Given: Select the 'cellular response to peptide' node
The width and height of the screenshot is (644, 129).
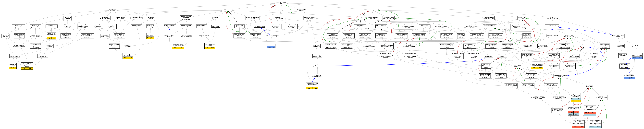Looking at the screenshot, I should (x=43, y=56).
